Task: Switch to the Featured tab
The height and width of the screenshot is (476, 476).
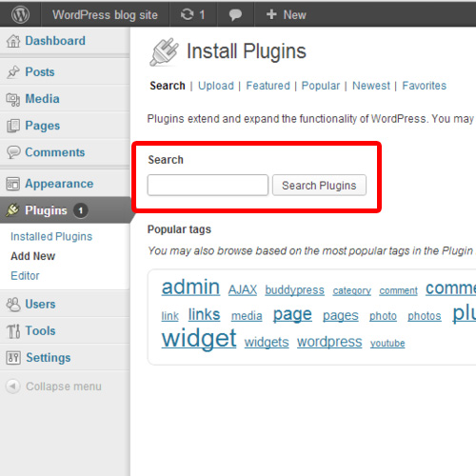Action: (268, 86)
